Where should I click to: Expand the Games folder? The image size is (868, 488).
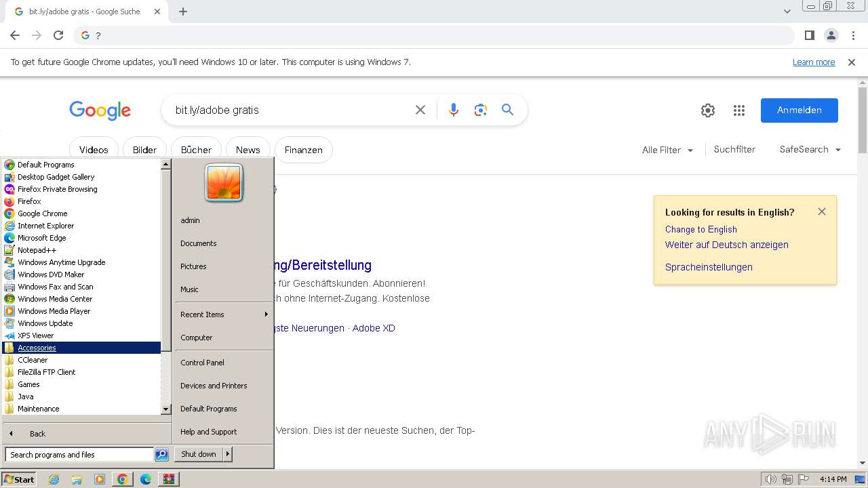(x=81, y=384)
